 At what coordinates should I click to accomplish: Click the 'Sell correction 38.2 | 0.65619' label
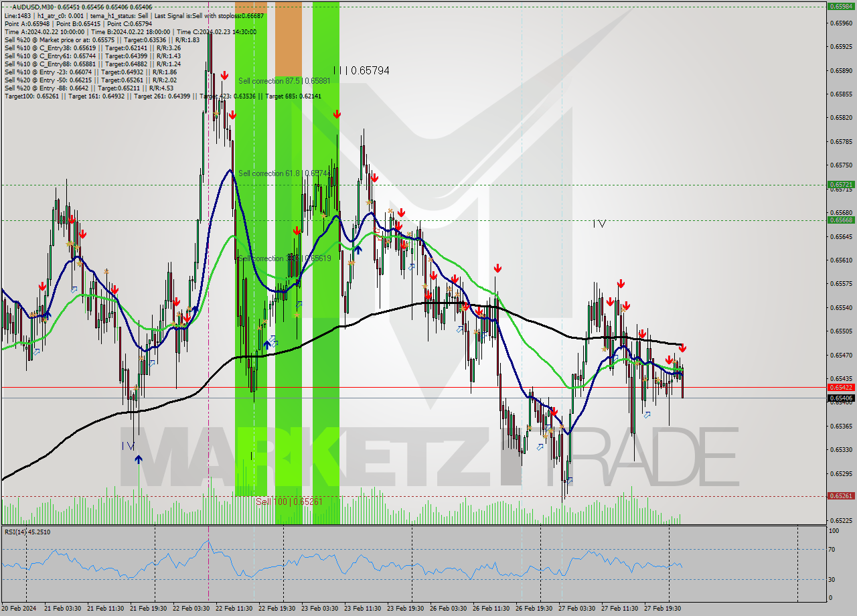(x=285, y=258)
